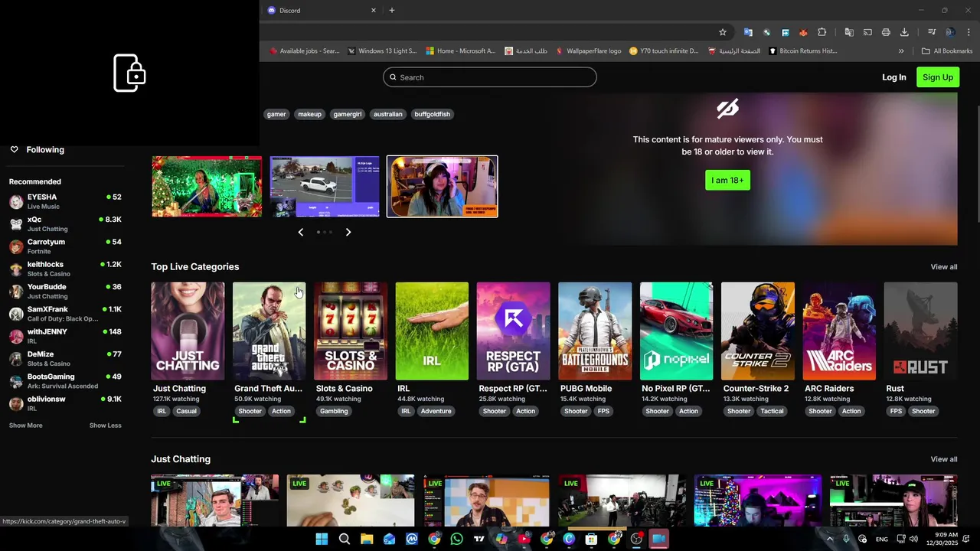Click the Windows Start button
Viewport: 980px width, 551px height.
(x=322, y=539)
